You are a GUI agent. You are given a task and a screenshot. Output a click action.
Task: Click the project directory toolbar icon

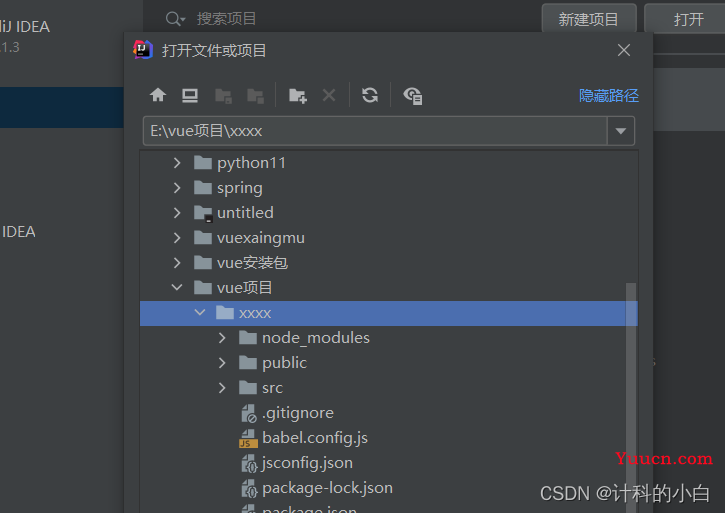click(x=223, y=96)
